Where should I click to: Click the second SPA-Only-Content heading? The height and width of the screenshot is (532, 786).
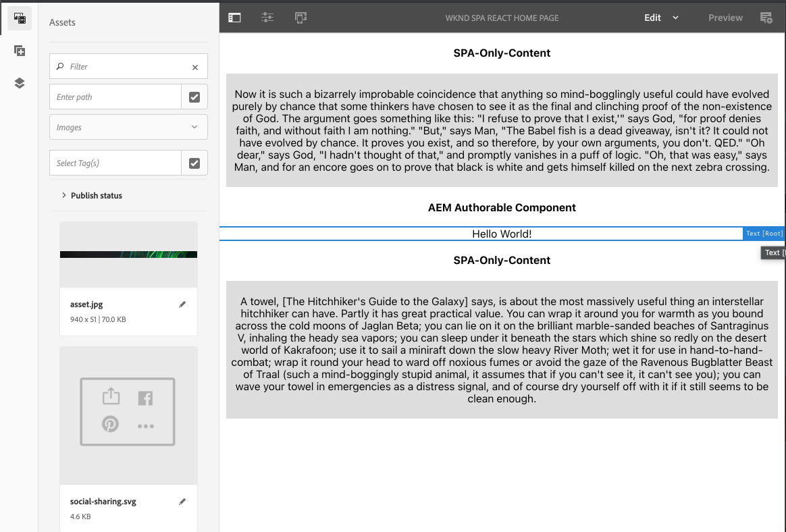(x=502, y=260)
